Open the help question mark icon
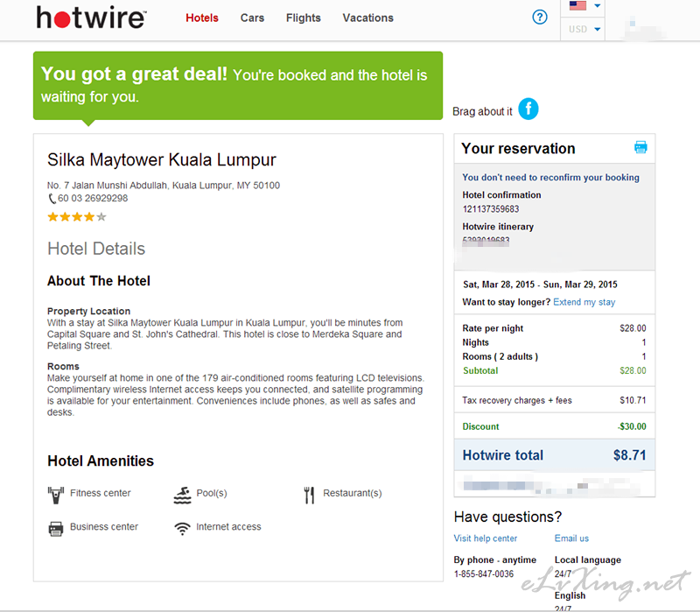This screenshot has width=700, height=612. point(540,18)
